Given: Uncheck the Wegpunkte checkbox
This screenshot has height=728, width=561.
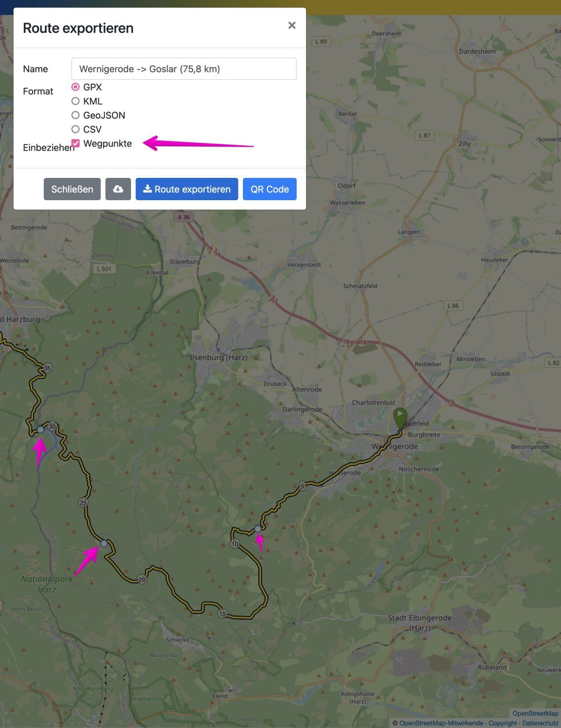Looking at the screenshot, I should click(x=76, y=143).
